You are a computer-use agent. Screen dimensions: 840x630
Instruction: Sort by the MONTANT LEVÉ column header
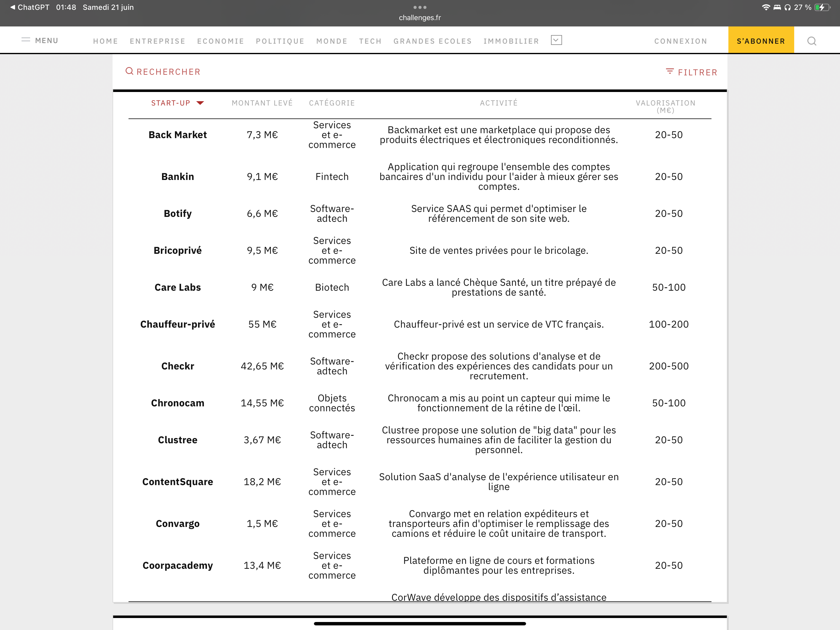[x=262, y=103]
